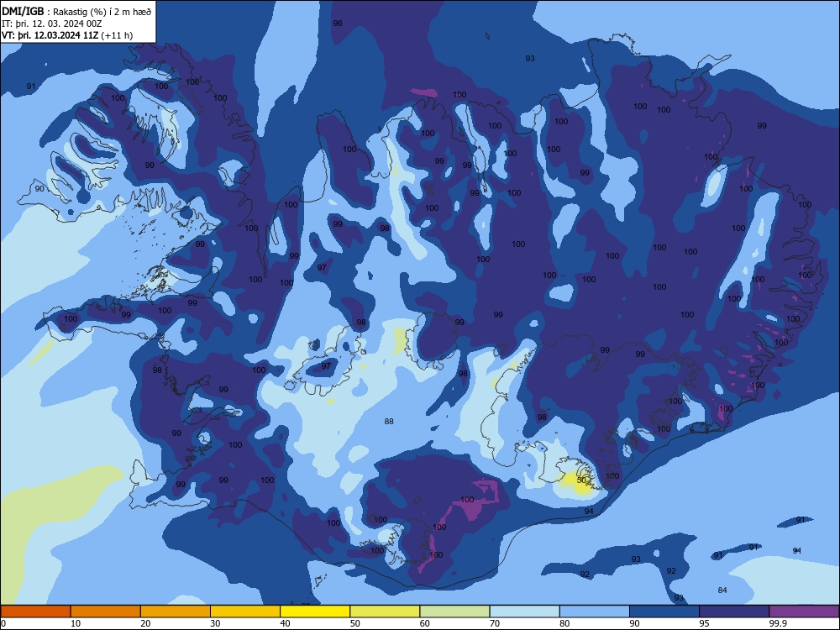Pick the light orange 20–30 legend swatch
Screen dimensions: 840x630
click(x=176, y=612)
